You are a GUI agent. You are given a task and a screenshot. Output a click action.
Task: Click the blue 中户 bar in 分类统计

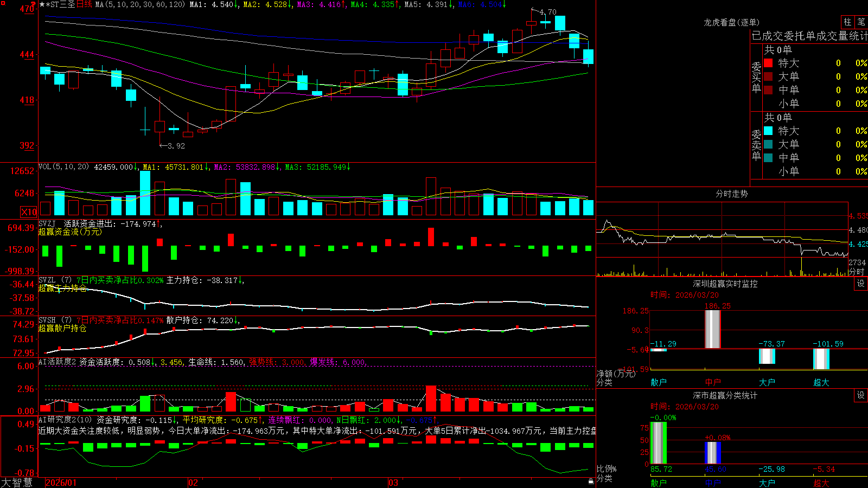click(x=712, y=453)
